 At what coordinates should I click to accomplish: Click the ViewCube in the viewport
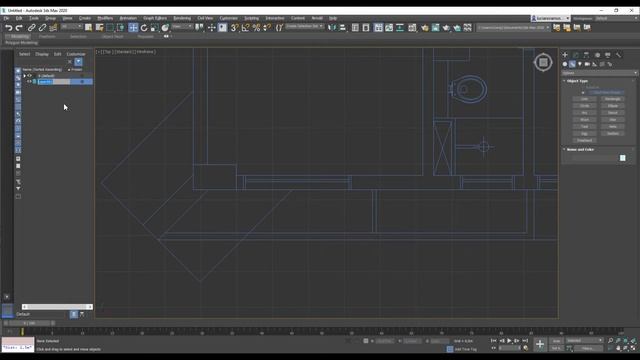click(x=543, y=62)
